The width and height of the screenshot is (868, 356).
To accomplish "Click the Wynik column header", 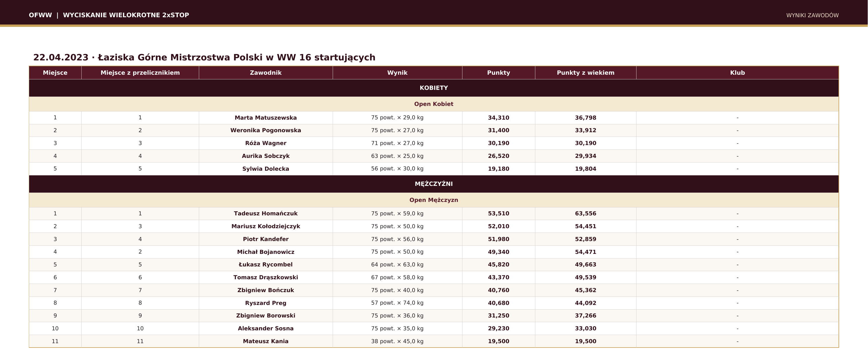I will [x=397, y=73].
